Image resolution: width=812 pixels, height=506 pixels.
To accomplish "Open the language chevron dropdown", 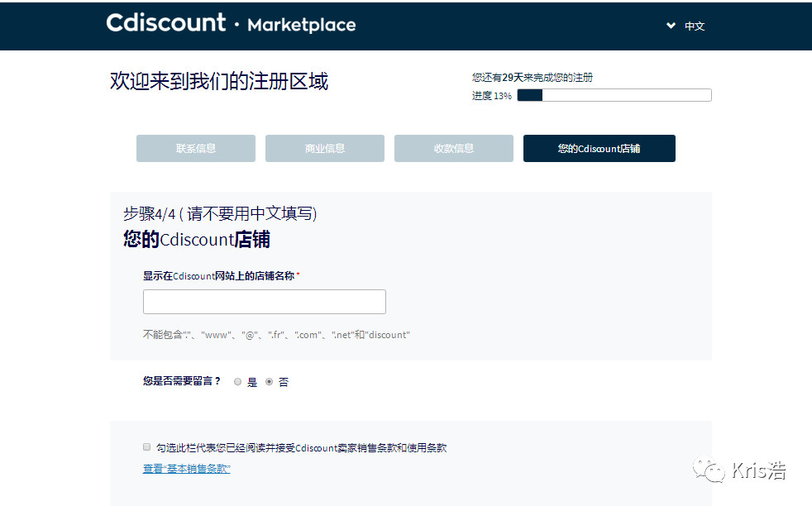I will [x=671, y=26].
